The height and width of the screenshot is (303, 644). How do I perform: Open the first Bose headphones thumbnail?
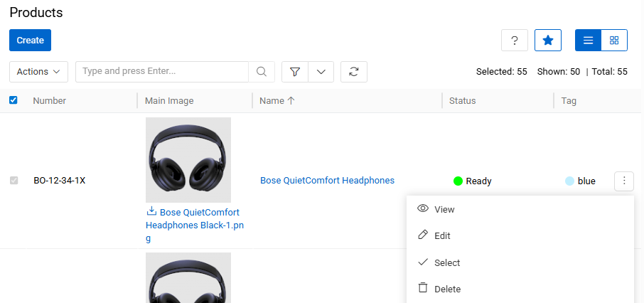coord(188,160)
